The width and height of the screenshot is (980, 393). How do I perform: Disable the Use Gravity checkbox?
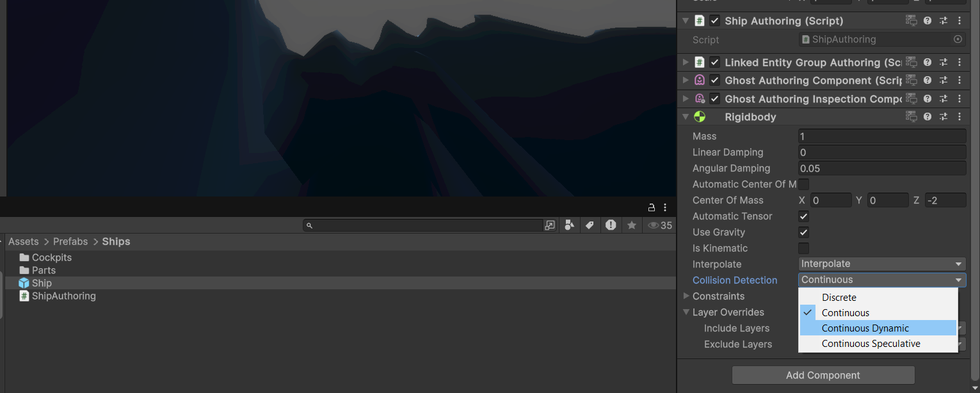[803, 232]
